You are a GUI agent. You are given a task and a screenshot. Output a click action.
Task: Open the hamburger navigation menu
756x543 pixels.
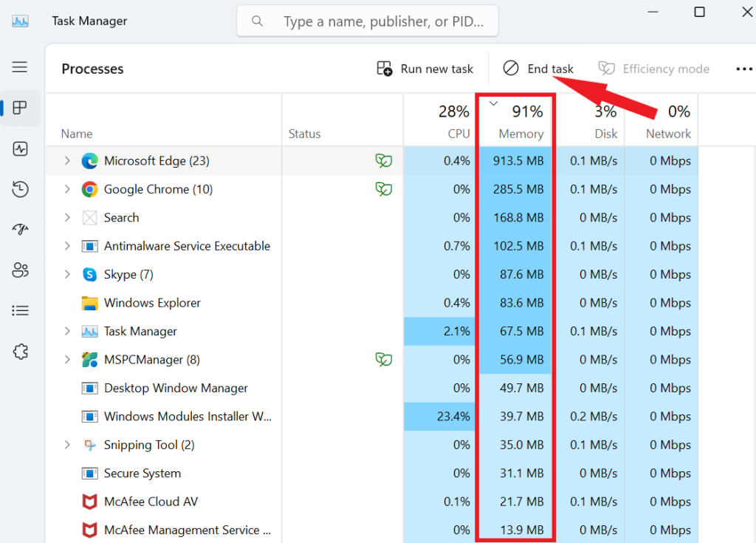[20, 67]
